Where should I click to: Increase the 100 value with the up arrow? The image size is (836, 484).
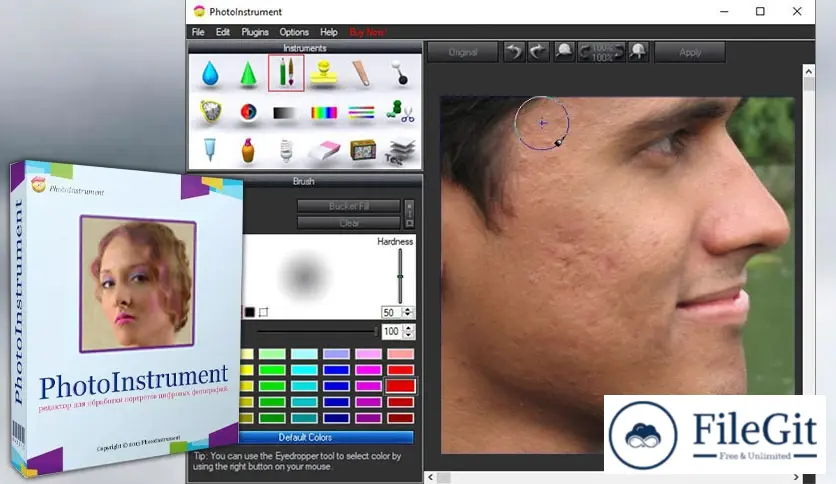click(408, 328)
